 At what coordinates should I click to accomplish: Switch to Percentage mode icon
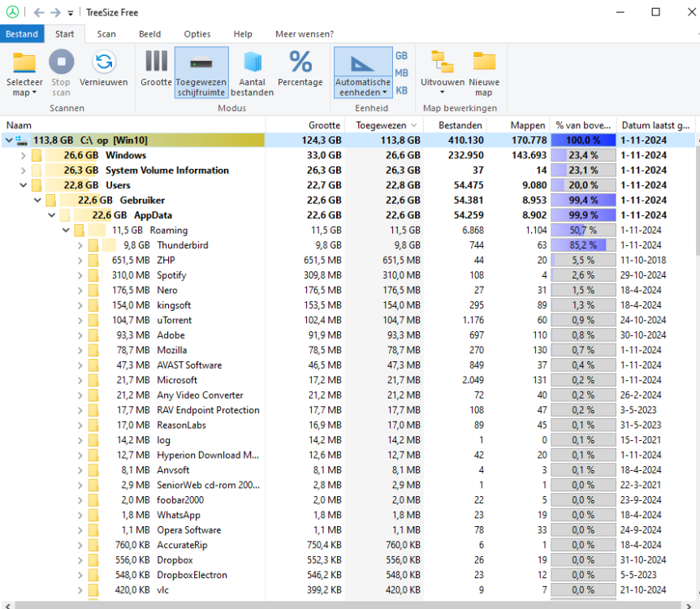[300, 63]
